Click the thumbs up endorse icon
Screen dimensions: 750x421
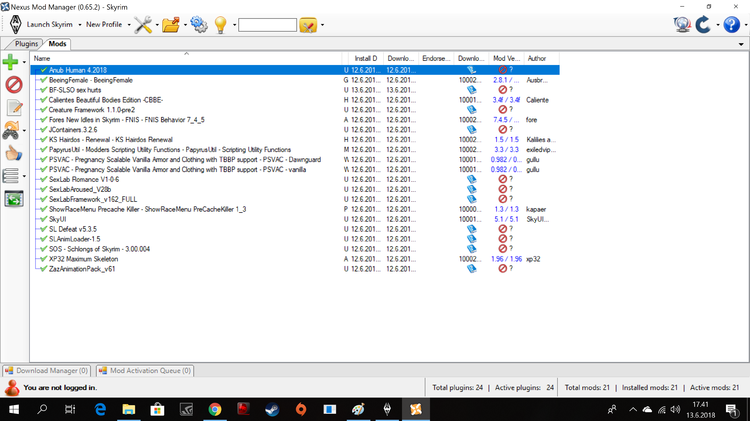point(14,154)
